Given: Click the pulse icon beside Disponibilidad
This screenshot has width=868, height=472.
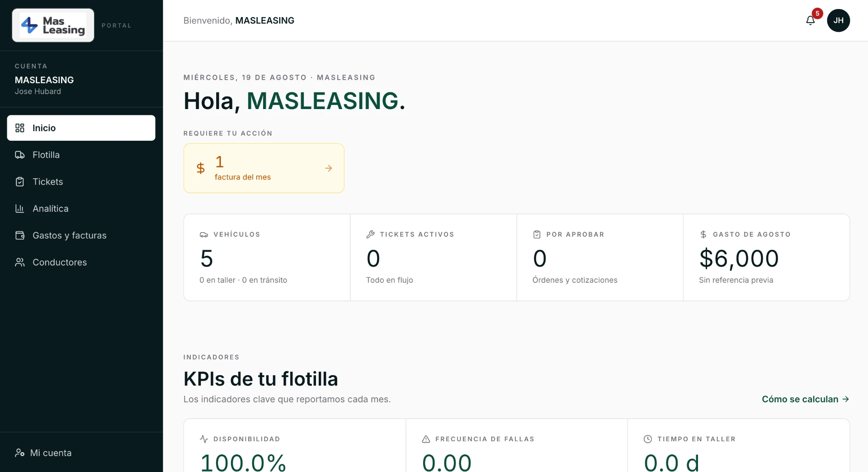Looking at the screenshot, I should coord(204,439).
